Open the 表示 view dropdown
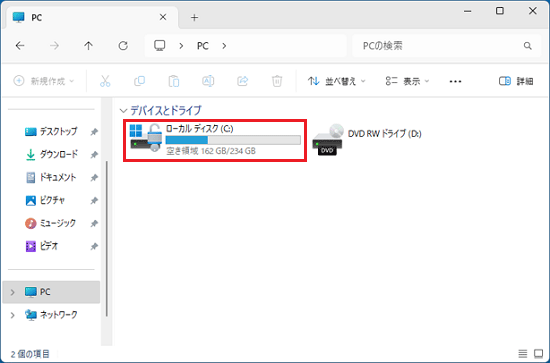 tap(407, 81)
